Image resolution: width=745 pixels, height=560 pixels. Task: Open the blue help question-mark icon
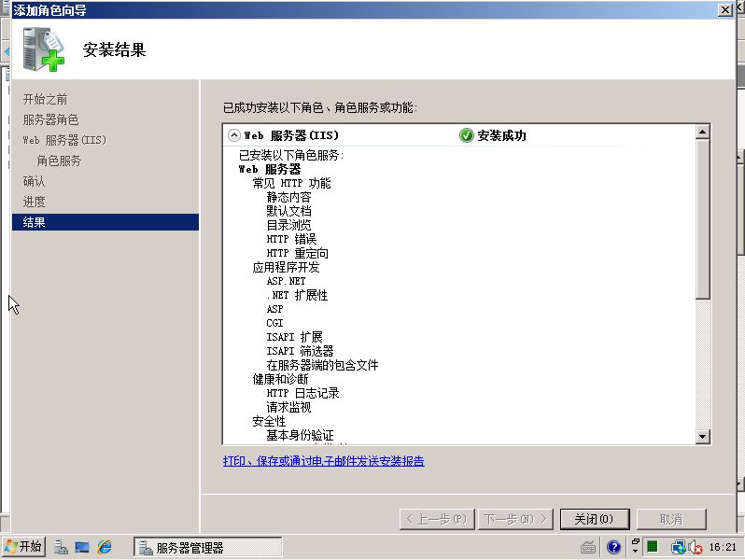click(x=613, y=547)
